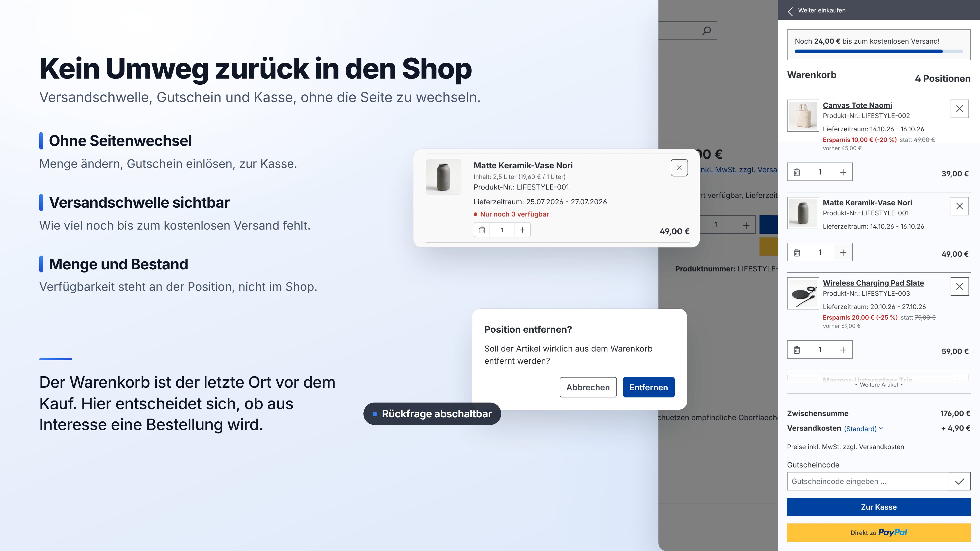Click trash icon in the Canvas Tote Naomi row

tap(797, 172)
